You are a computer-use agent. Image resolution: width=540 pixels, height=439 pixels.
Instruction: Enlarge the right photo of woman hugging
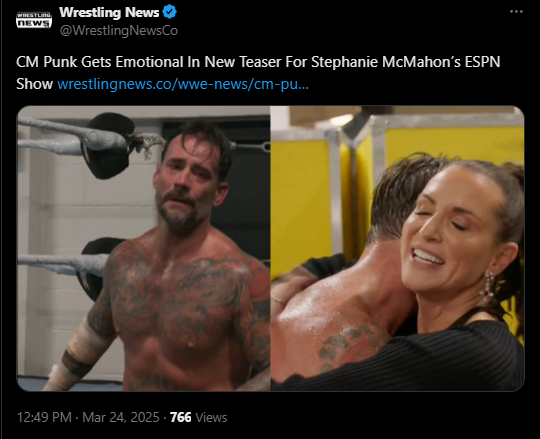click(397, 248)
